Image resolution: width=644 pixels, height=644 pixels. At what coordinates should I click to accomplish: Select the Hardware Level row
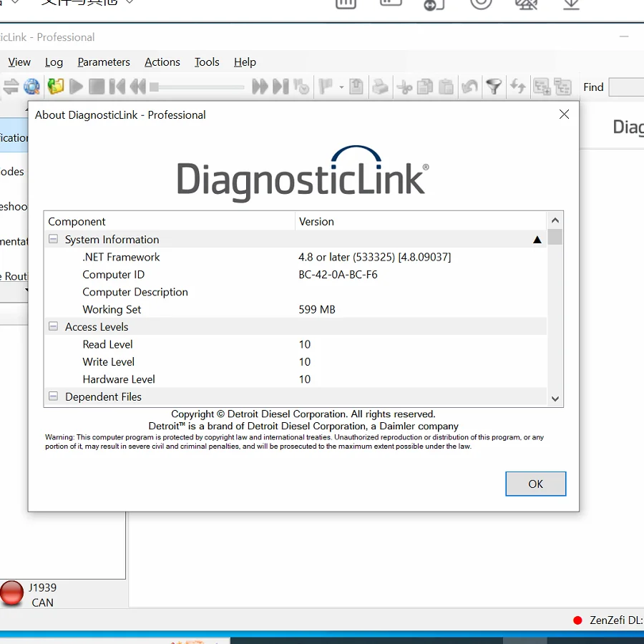[x=296, y=379]
